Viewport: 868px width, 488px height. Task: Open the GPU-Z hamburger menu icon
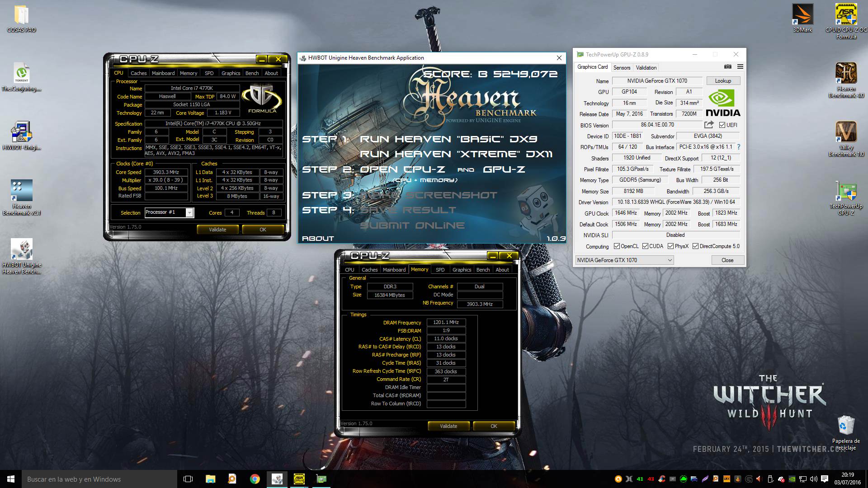(x=740, y=66)
